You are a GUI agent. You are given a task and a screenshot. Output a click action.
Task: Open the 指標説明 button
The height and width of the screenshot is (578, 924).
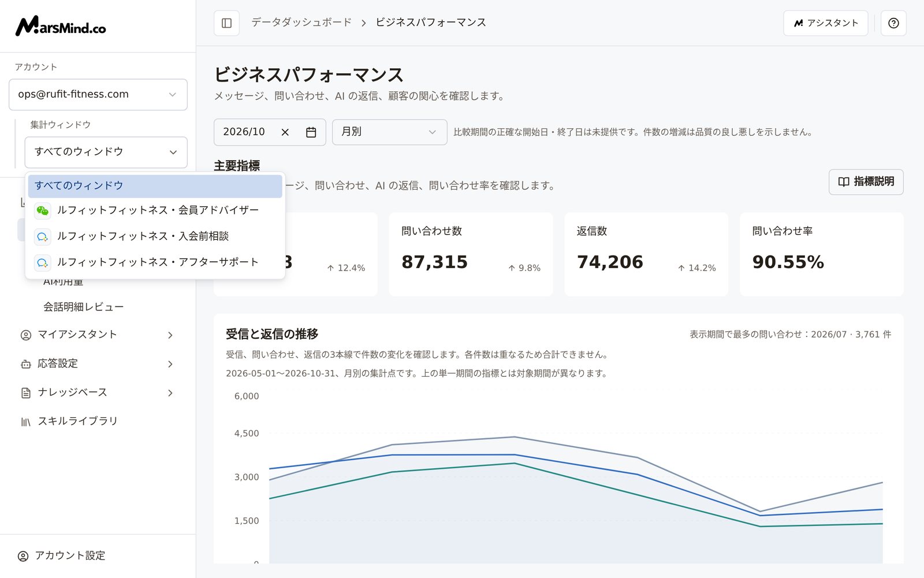(x=866, y=182)
